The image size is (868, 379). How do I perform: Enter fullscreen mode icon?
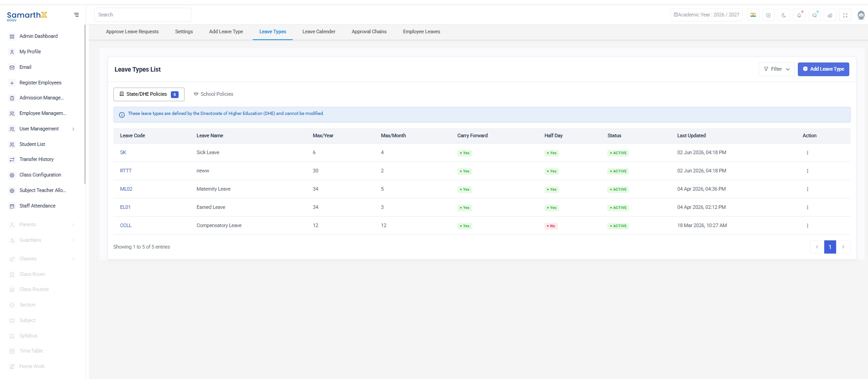[845, 15]
